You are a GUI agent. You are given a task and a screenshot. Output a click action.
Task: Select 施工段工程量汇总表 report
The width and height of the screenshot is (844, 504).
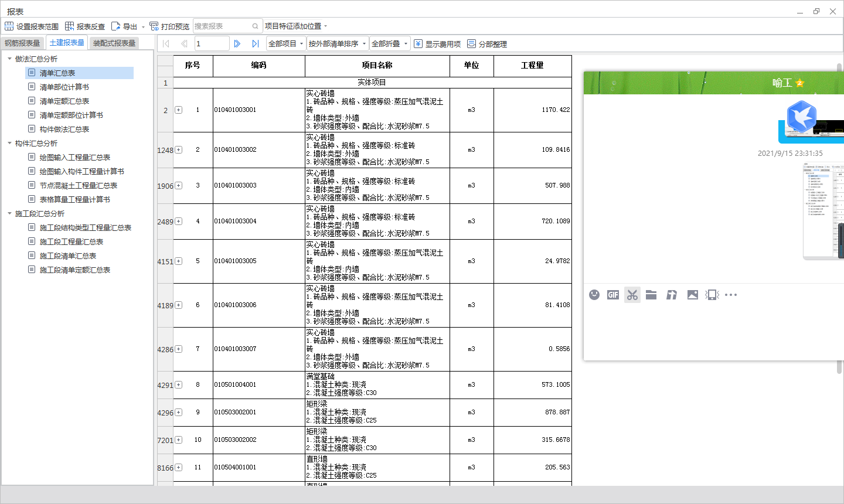(x=71, y=241)
